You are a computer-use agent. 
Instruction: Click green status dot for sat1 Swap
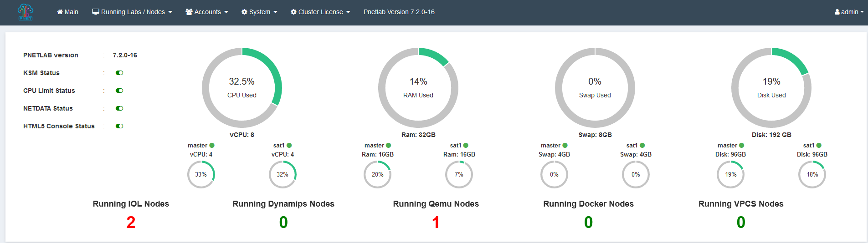coord(642,146)
